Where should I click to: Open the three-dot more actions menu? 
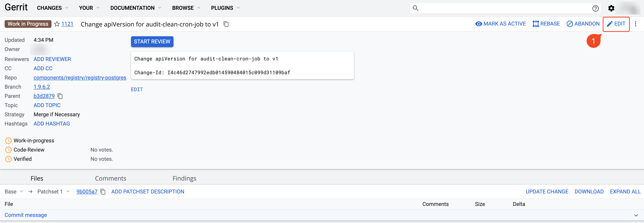click(635, 24)
